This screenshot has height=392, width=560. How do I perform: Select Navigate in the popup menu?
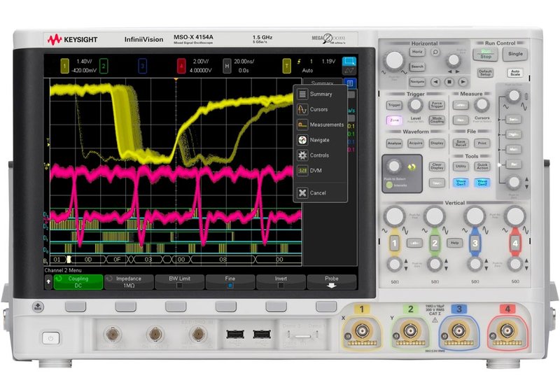319,140
